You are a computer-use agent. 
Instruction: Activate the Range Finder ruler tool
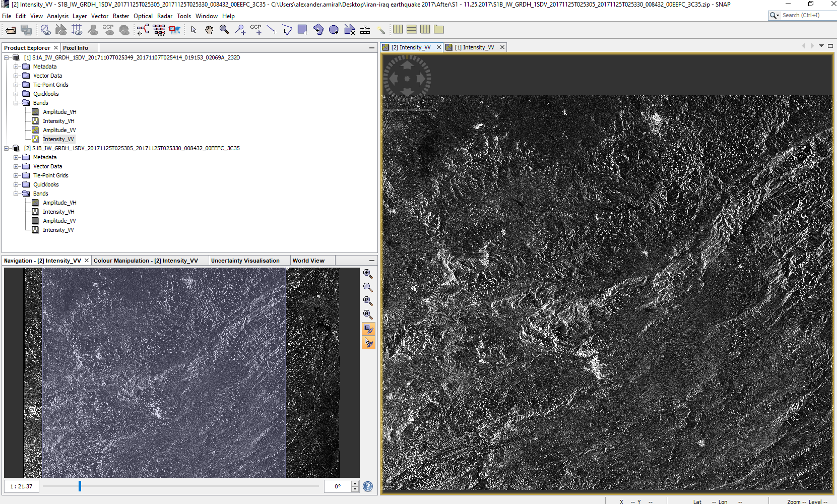point(365,30)
